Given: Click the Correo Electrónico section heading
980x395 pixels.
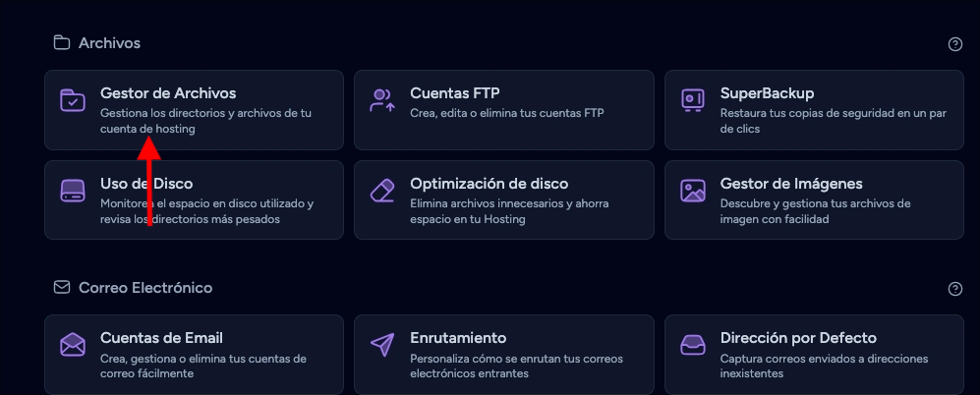Looking at the screenshot, I should coord(144,288).
